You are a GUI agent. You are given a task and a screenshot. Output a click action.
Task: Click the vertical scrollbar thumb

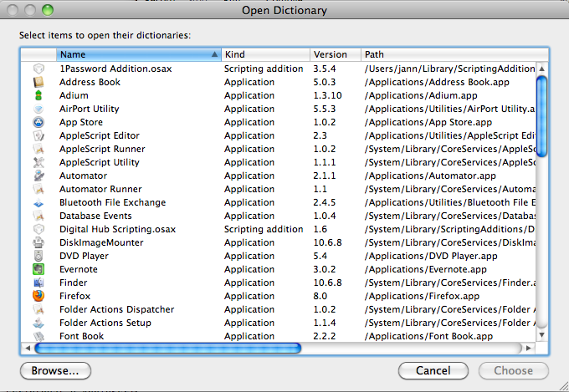(541, 115)
